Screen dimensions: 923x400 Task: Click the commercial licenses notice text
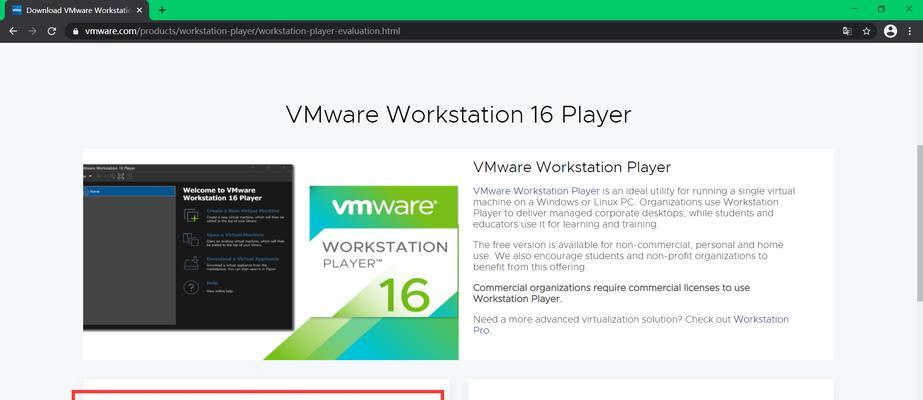pos(611,293)
